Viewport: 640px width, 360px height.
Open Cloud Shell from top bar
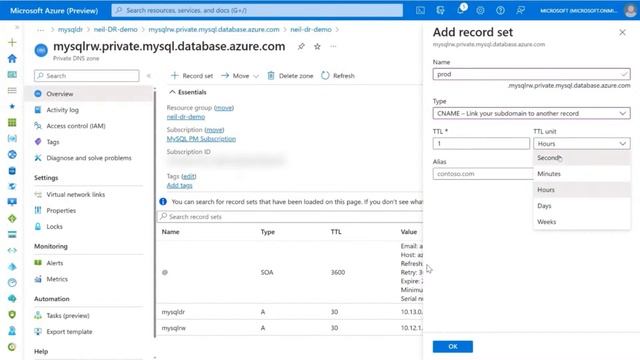click(x=420, y=11)
